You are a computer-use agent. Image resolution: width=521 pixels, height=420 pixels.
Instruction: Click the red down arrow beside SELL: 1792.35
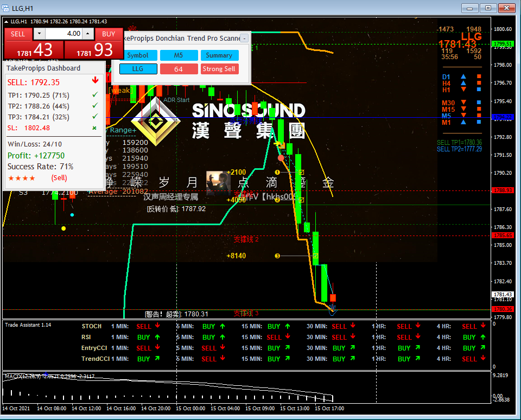[x=96, y=80]
